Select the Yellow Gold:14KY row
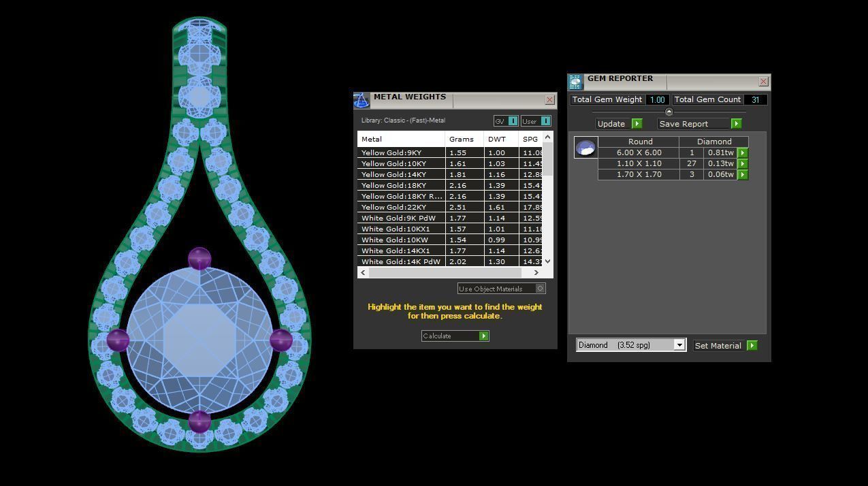Screen dimensions: 868x486 point(450,175)
